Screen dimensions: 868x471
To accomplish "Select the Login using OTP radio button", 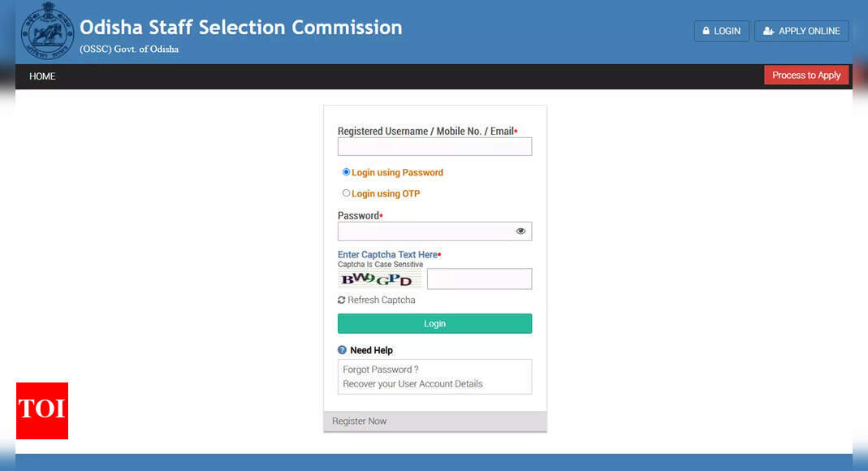I will [x=346, y=192].
